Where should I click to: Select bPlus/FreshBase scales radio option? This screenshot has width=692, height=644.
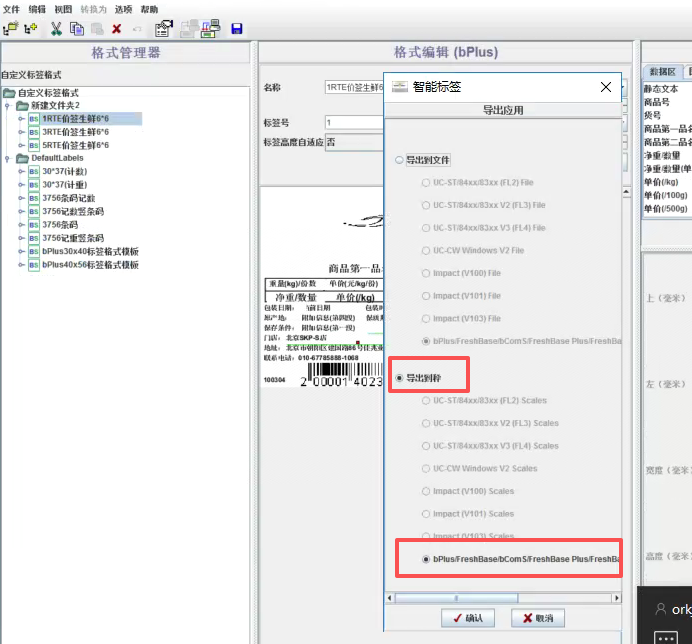(x=427, y=559)
